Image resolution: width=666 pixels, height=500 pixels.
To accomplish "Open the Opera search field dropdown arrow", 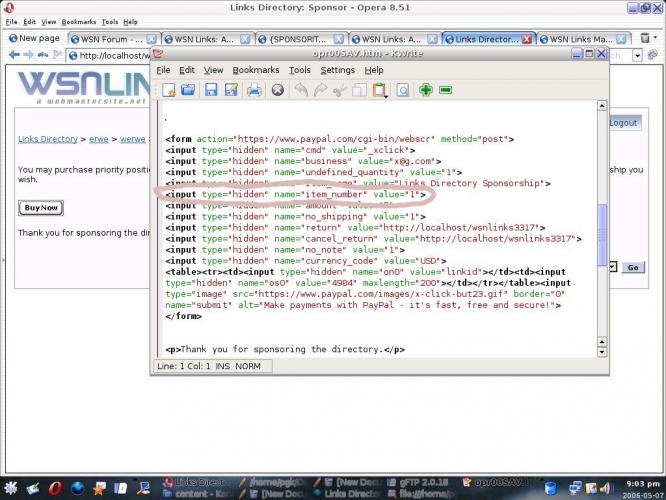I will coord(639,56).
